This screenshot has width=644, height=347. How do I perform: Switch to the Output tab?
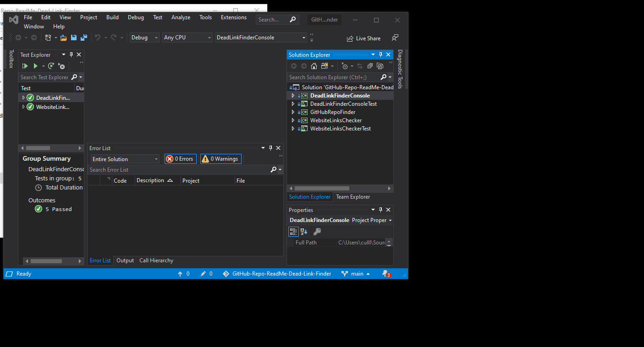pyautogui.click(x=125, y=260)
